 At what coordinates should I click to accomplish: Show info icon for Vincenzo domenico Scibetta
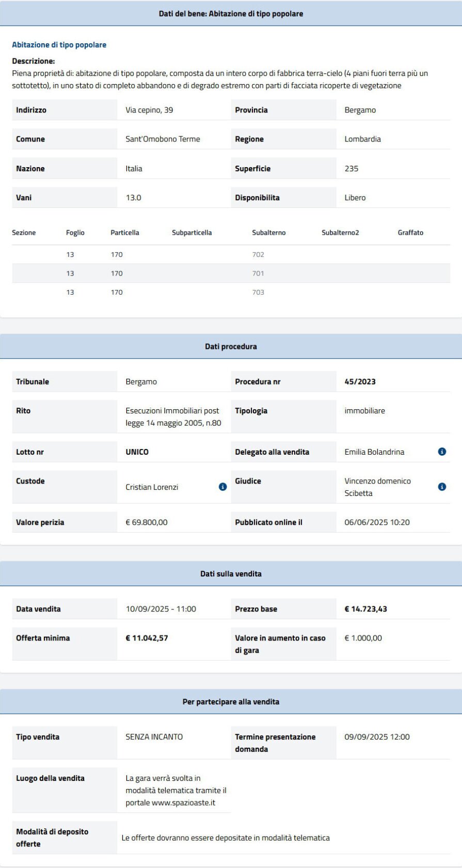tap(442, 487)
